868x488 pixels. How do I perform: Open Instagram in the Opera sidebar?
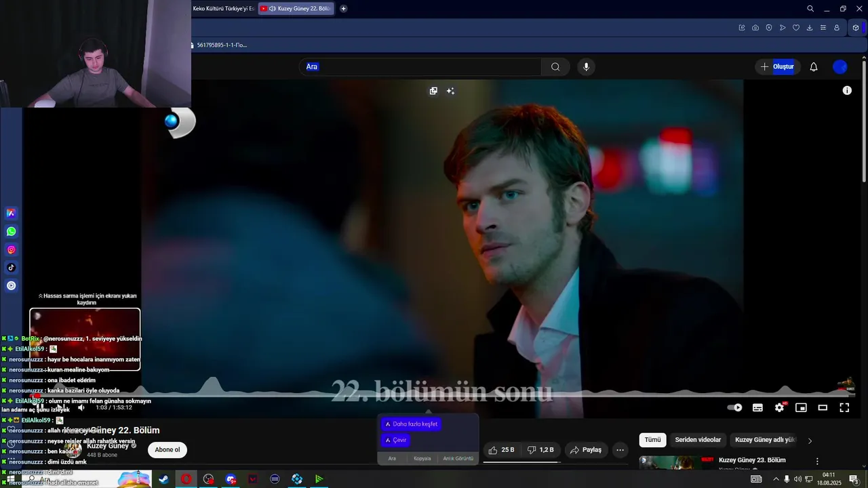coord(11,250)
